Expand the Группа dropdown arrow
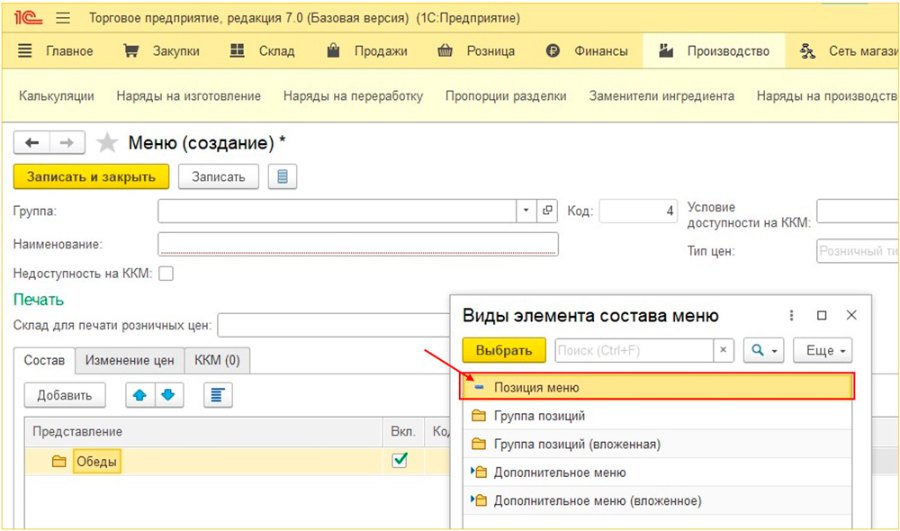Image resolution: width=900 pixels, height=531 pixels. pyautogui.click(x=526, y=211)
